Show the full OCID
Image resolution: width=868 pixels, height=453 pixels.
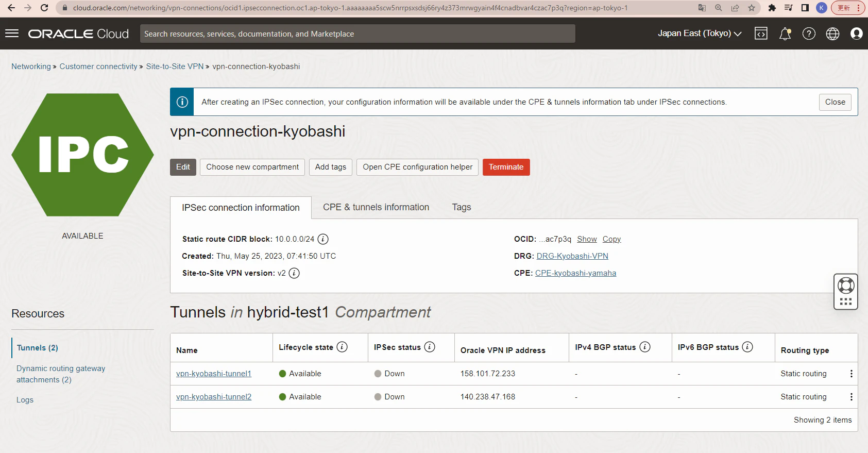[587, 239]
